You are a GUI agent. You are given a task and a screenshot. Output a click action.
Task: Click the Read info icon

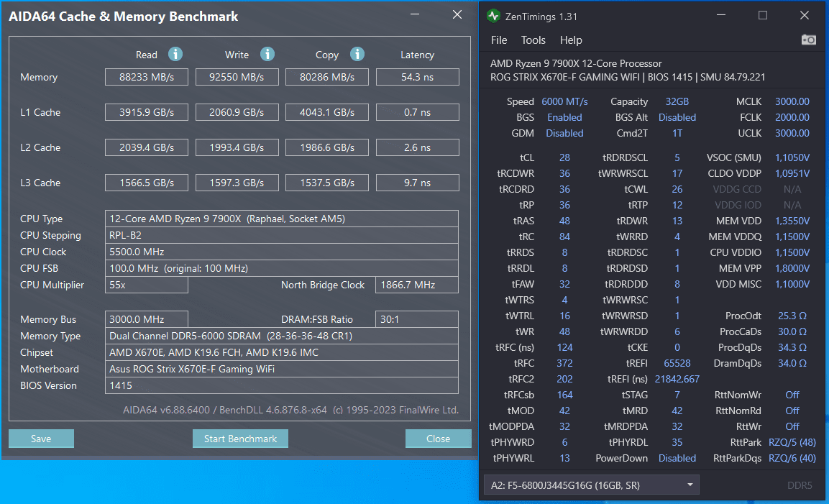pos(175,54)
